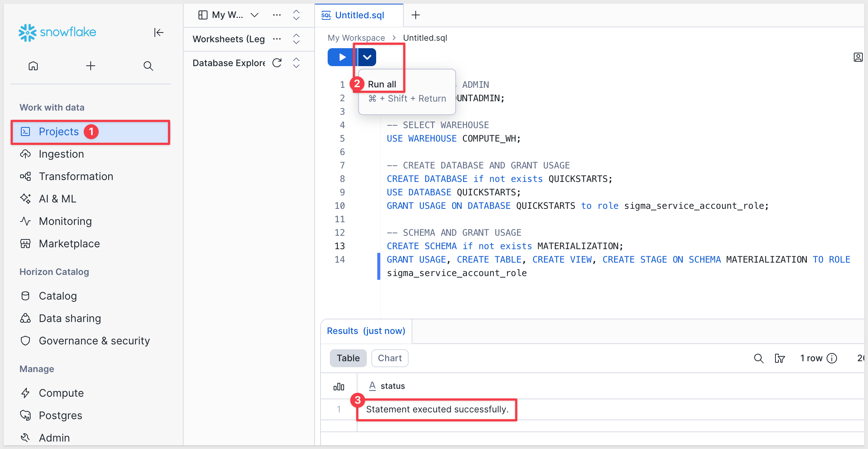Open the Ingestion navigation item
Screen dimensions: 868x449
(x=61, y=154)
